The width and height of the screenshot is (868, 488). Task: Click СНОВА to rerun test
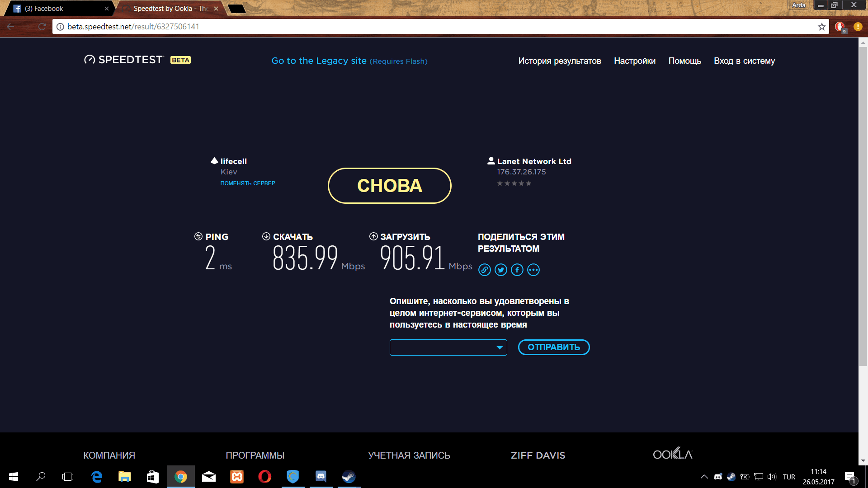pos(390,186)
